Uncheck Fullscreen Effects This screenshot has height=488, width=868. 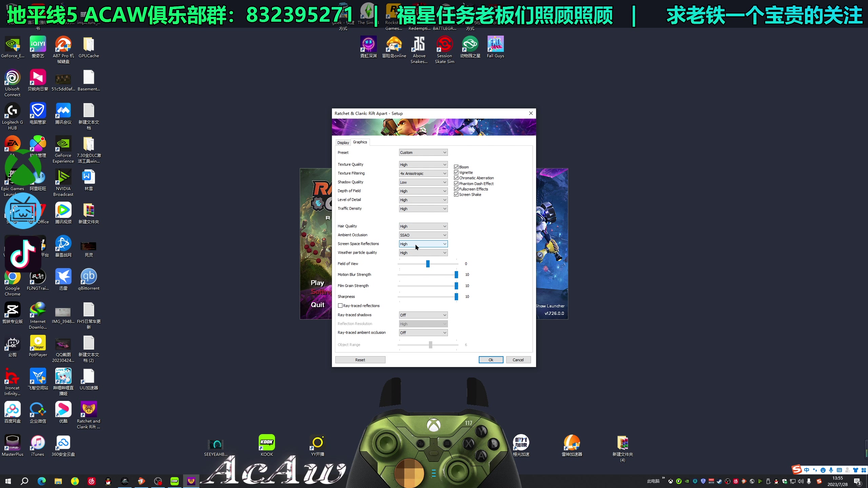pos(456,189)
